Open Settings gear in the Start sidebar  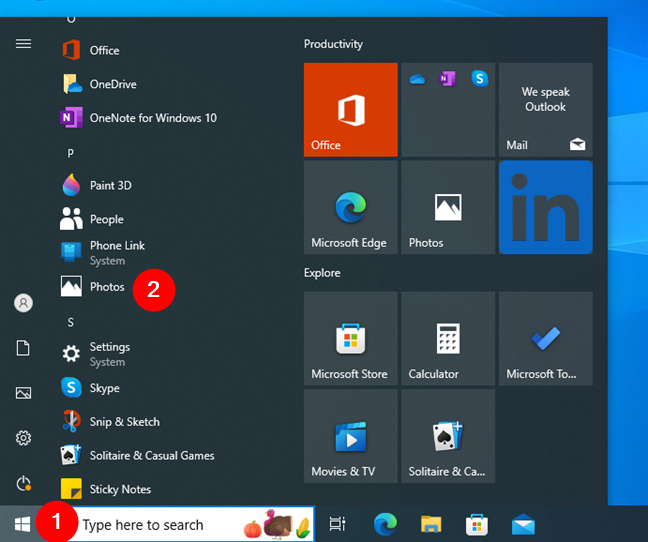pyautogui.click(x=24, y=438)
